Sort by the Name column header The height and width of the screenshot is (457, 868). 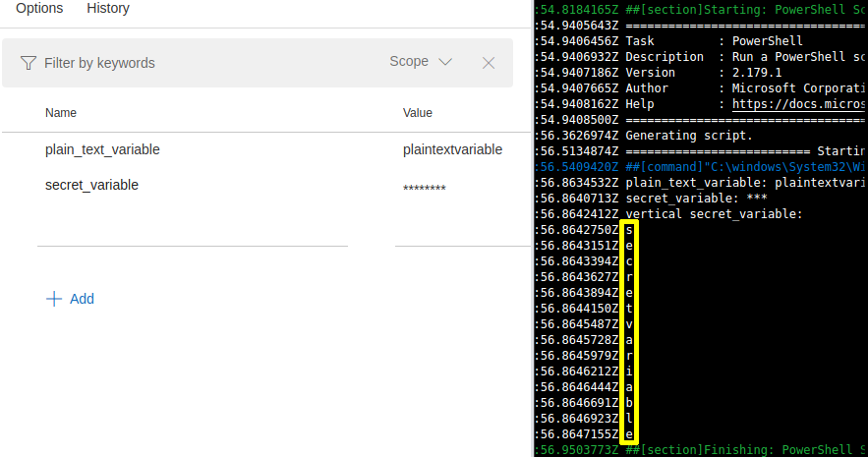61,113
